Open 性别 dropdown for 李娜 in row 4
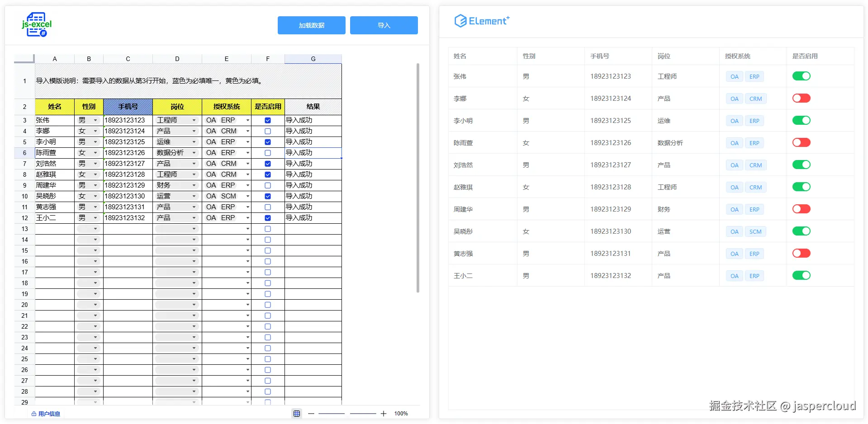Screen dimensions: 868x424 tap(95, 131)
